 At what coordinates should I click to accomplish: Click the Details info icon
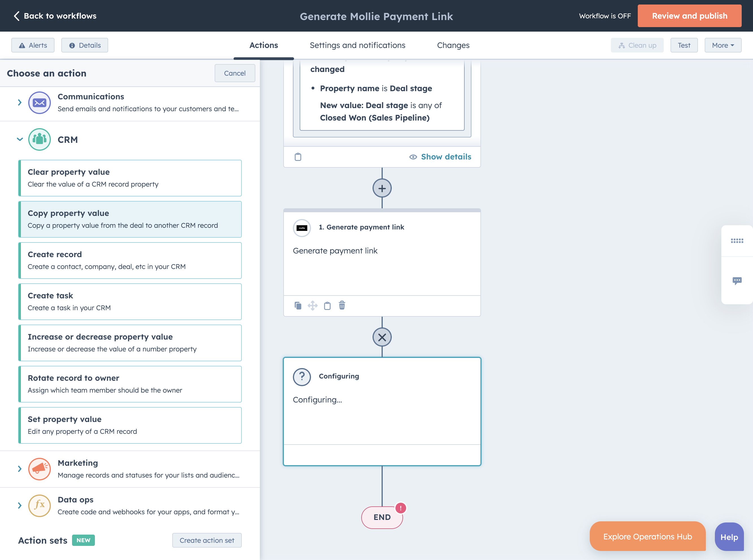point(72,45)
